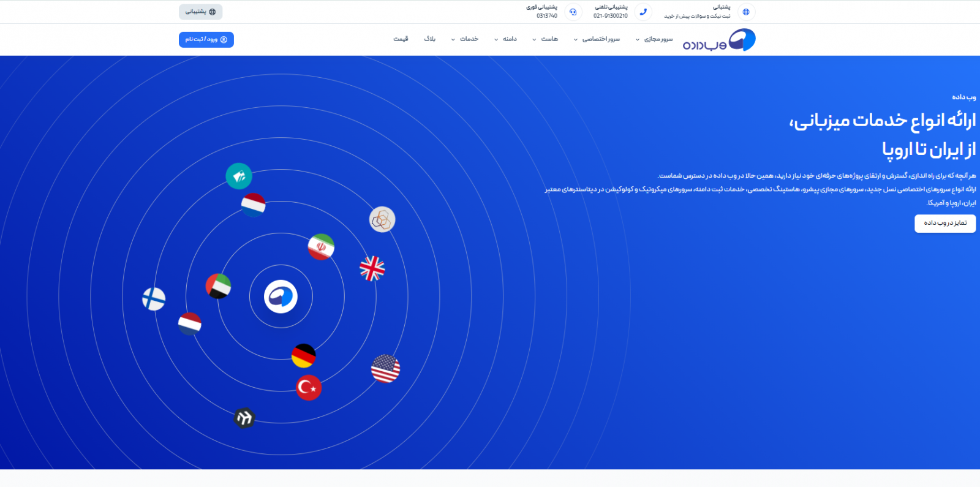Click the grey پشتیبانی button in the top bar
This screenshot has width=980, height=487.
tap(200, 12)
